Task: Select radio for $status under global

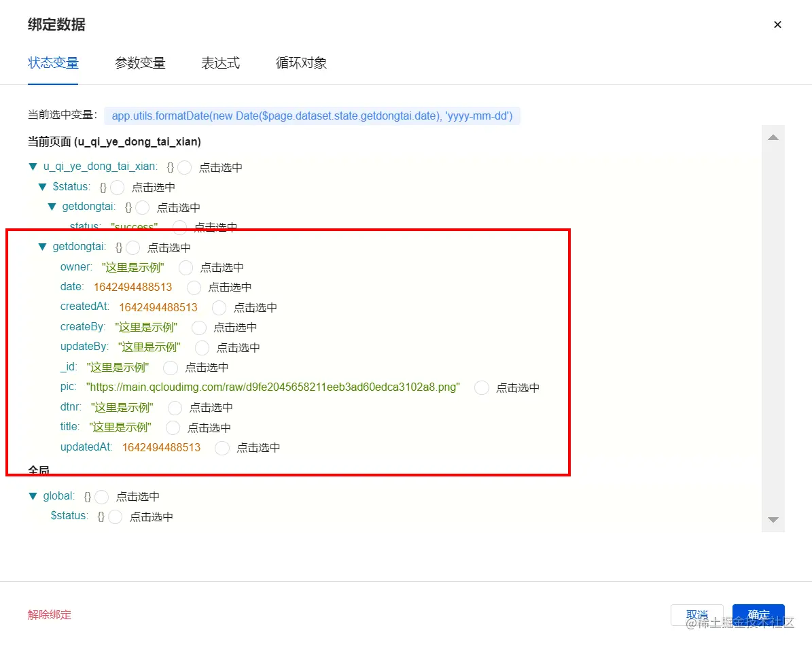Action: point(115,517)
